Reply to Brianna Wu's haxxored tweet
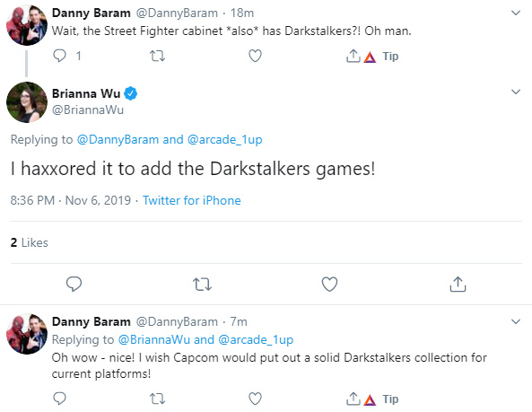The height and width of the screenshot is (412, 532). coord(74,284)
